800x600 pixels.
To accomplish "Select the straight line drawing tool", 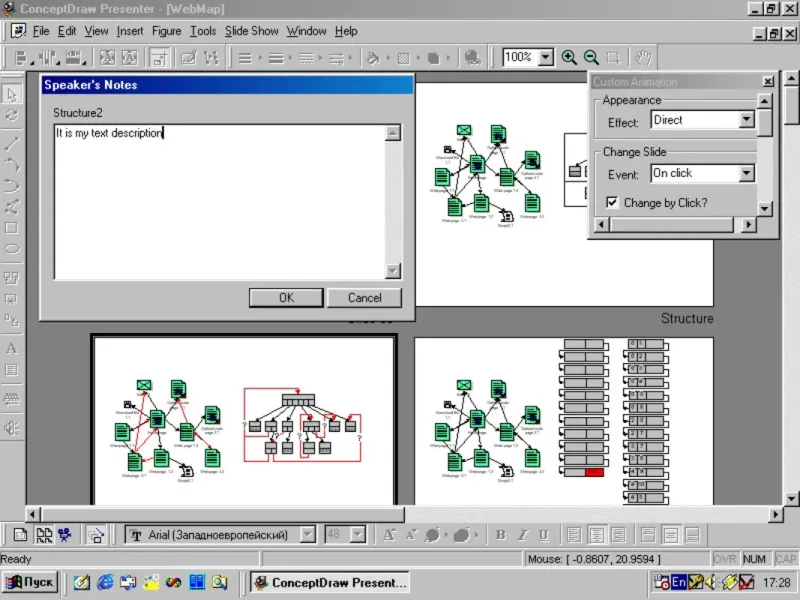I will point(12,144).
